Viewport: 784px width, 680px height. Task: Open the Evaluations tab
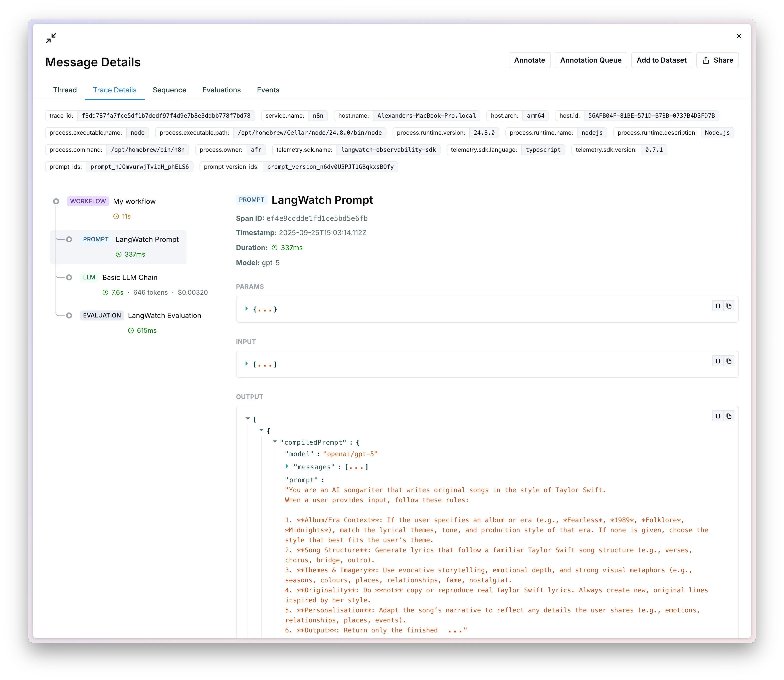(x=222, y=90)
